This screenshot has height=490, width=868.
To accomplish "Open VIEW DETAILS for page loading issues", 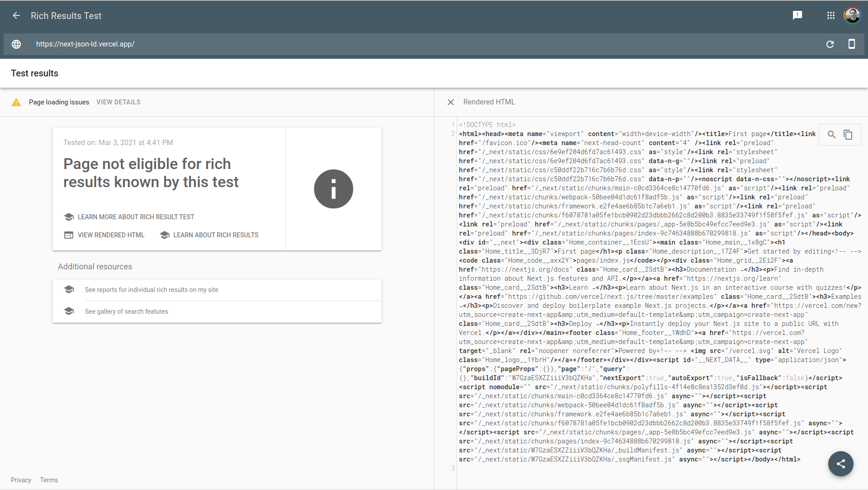I will pyautogui.click(x=118, y=102).
